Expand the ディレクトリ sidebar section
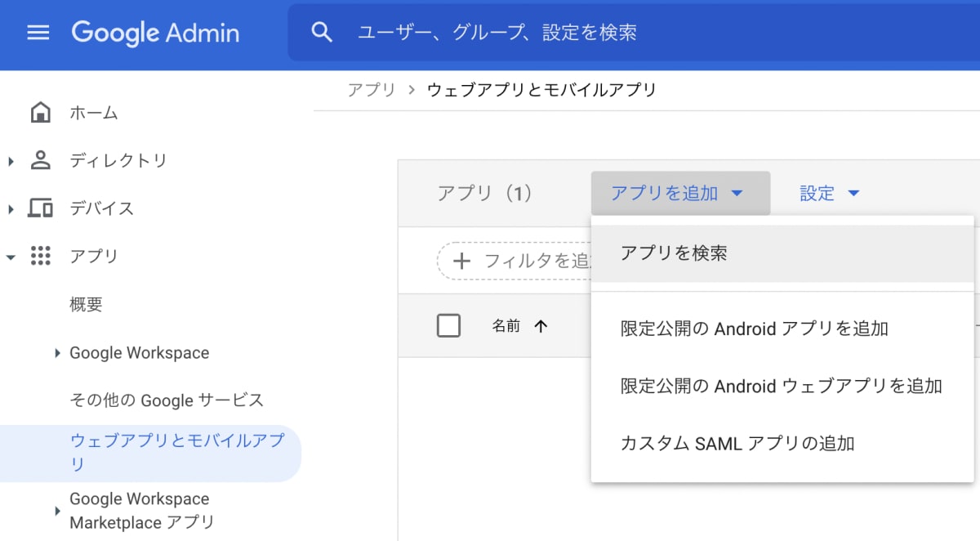Viewport: 980px width, 541px height. click(x=11, y=161)
